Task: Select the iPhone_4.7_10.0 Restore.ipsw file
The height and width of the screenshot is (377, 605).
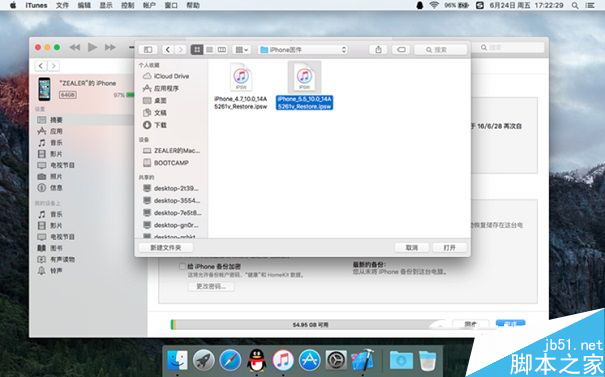Action: tap(241, 87)
